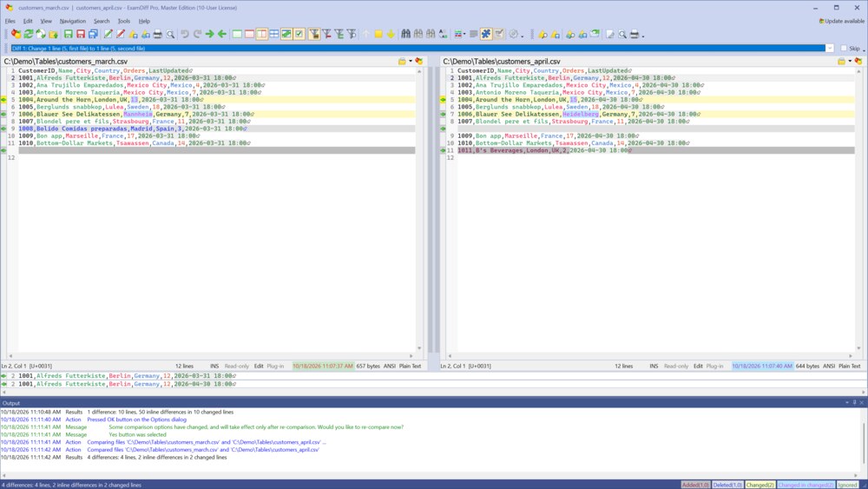Expand the current difference dropdown list arrow
Image resolution: width=868 pixels, height=489 pixels.
pyautogui.click(x=829, y=48)
